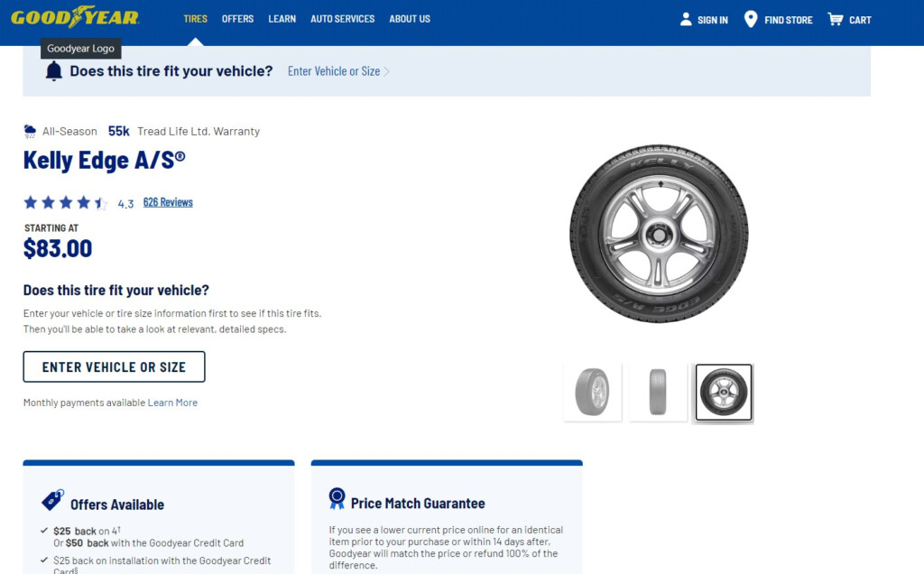The width and height of the screenshot is (924, 574).
Task: Click the ENTER VEHICLE OR SIZE button
Action: [x=115, y=366]
